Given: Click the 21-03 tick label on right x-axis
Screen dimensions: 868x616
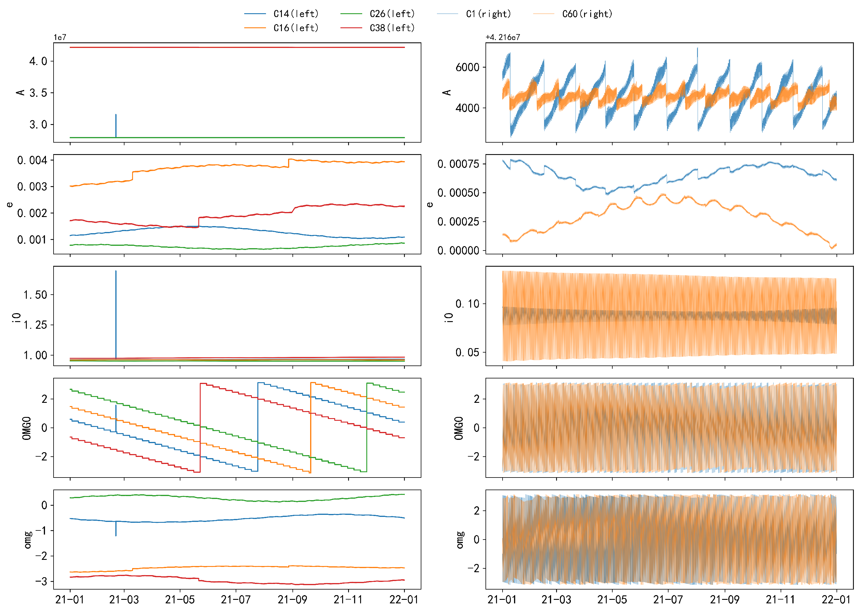Looking at the screenshot, I should coord(556,600).
